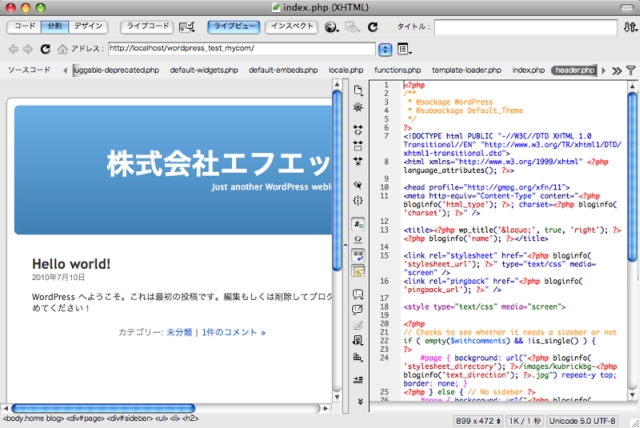Select <div#sidebar> in tag selector
The width and height of the screenshot is (640, 428).
tap(130, 418)
